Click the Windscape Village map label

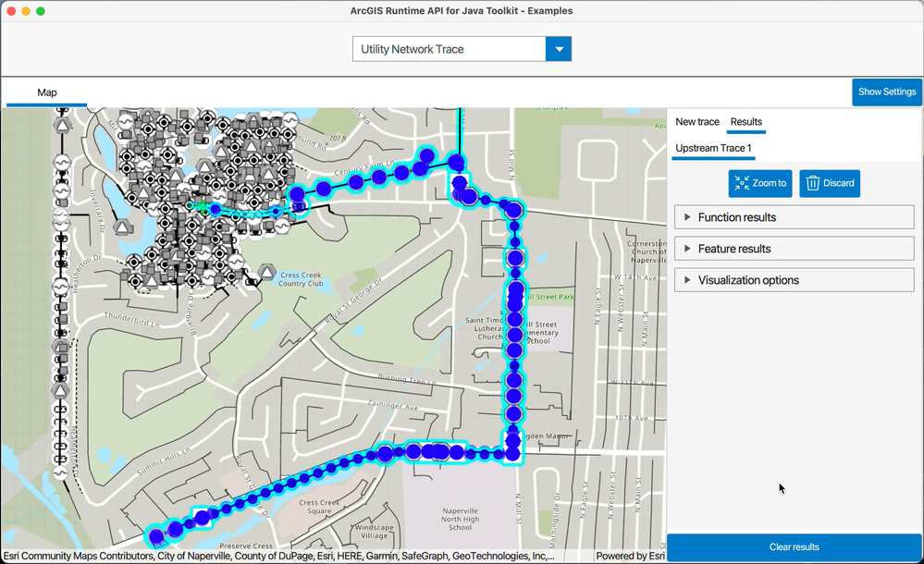tap(374, 532)
